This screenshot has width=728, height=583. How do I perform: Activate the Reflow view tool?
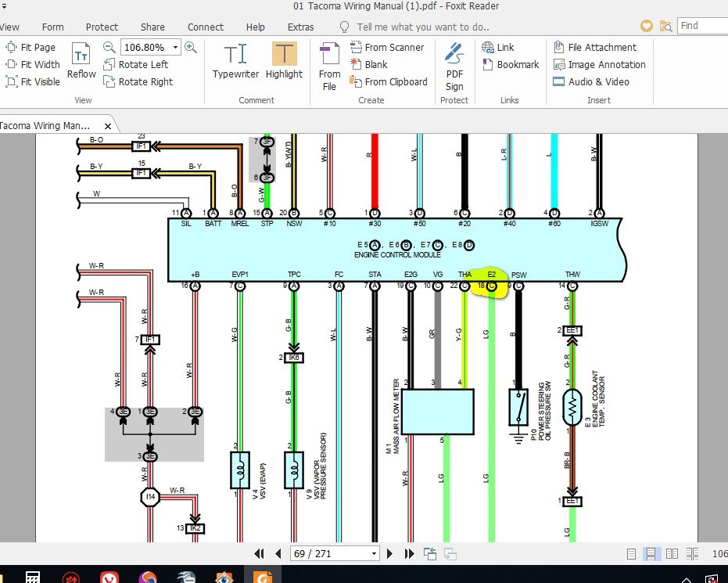tap(81, 60)
